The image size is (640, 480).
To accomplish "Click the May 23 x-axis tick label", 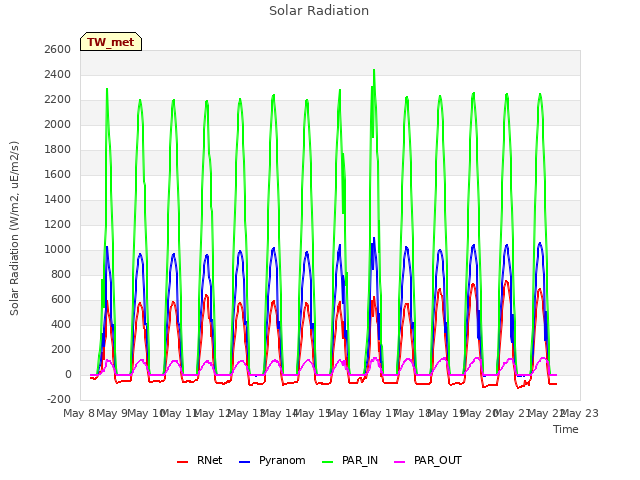I will [x=580, y=413].
